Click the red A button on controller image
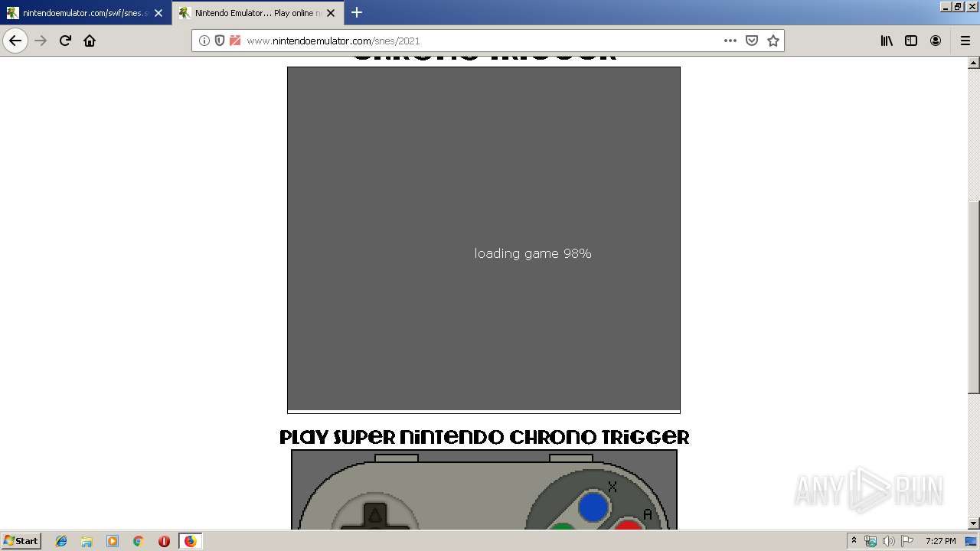 [x=628, y=525]
